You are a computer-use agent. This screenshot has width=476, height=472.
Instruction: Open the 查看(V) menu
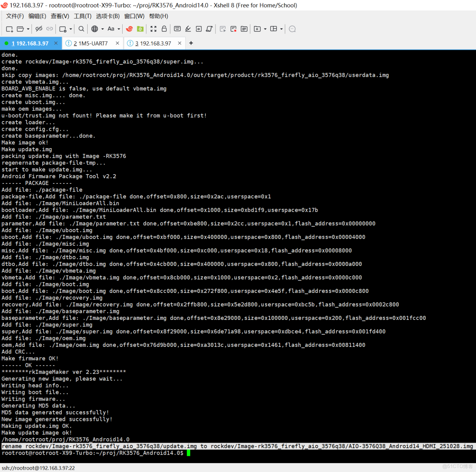(x=60, y=16)
